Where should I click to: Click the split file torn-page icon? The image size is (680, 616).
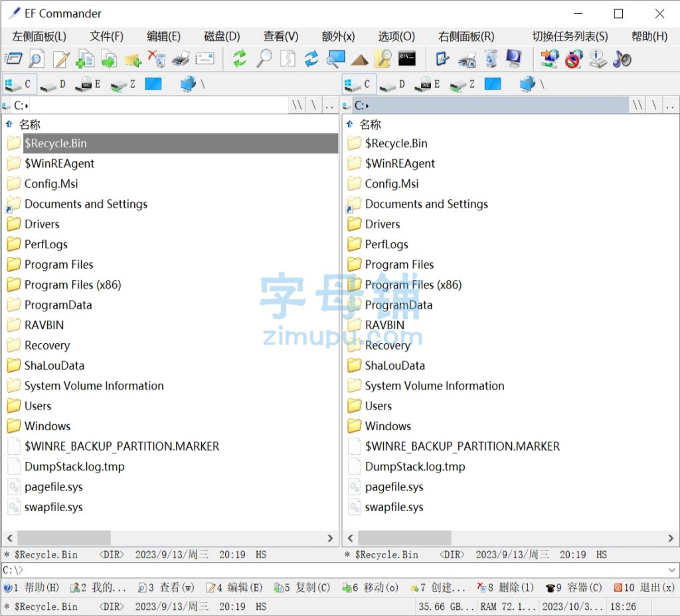pyautogui.click(x=288, y=59)
